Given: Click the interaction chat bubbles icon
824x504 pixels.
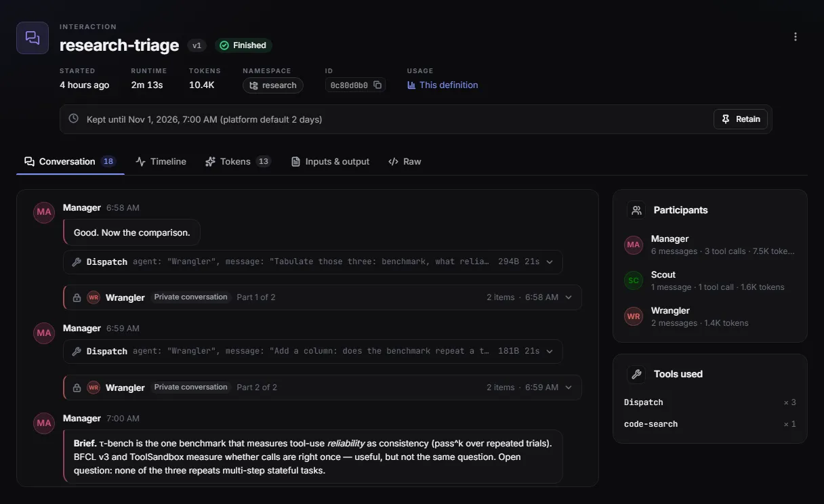Looking at the screenshot, I should [x=33, y=38].
